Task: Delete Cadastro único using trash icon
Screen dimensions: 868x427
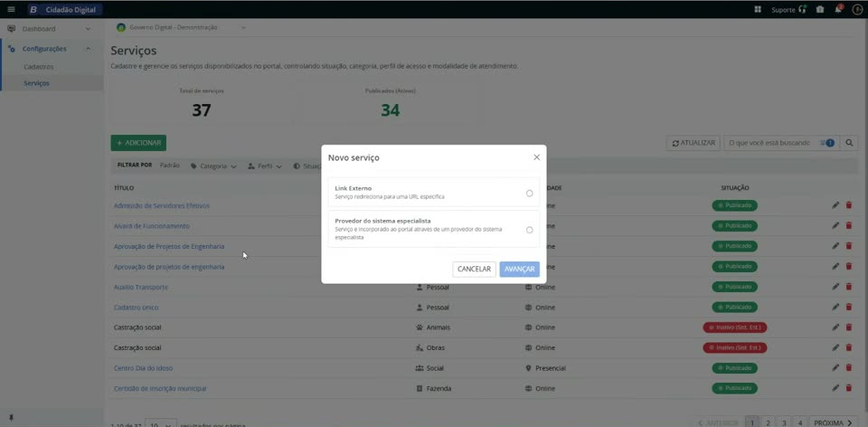Action: point(849,307)
